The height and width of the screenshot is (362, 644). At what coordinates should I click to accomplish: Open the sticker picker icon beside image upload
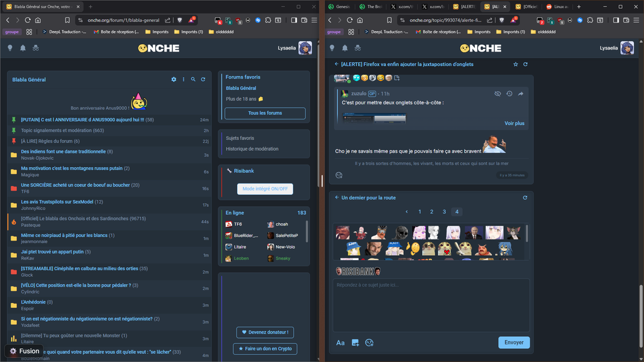(369, 343)
